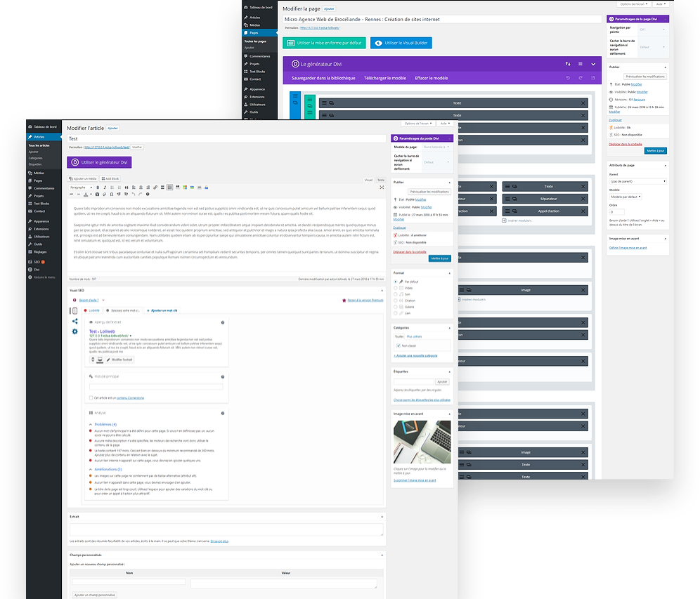Toggle the "Non classé" category checkbox
The height and width of the screenshot is (599, 700).
398,345
